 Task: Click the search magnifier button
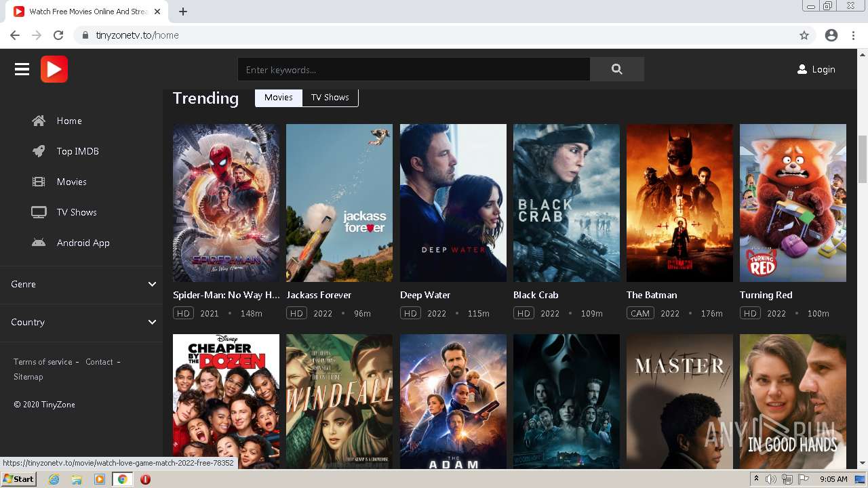pos(616,69)
